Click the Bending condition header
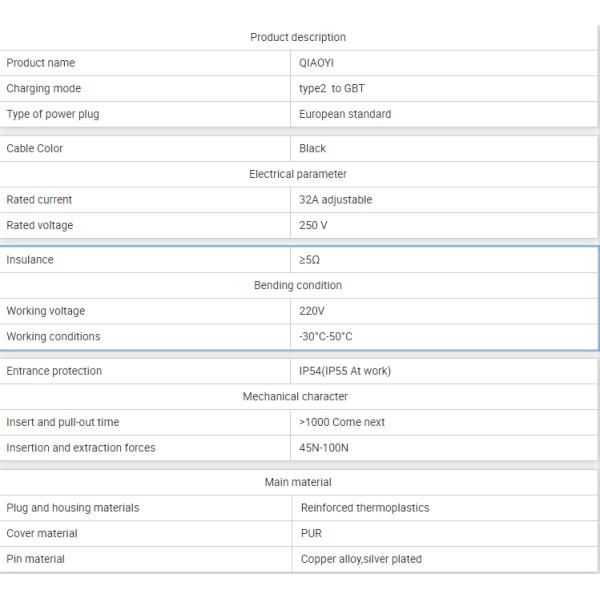 [x=297, y=285]
